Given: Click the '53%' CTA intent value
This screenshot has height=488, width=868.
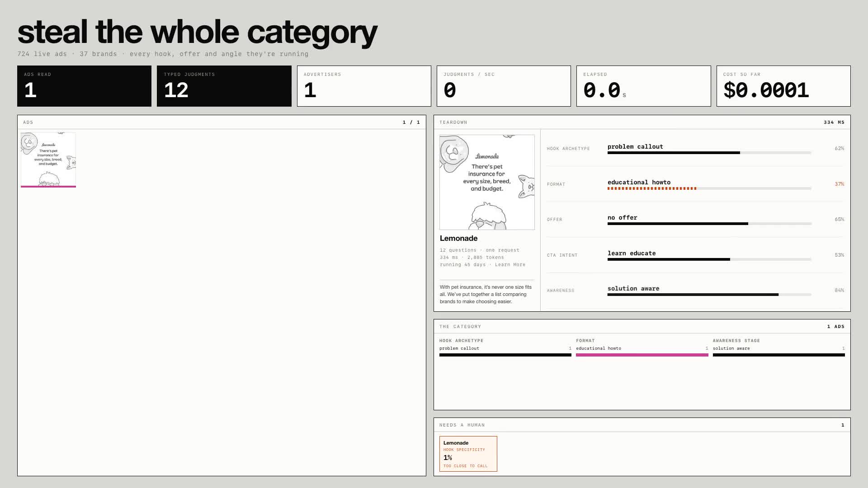Looking at the screenshot, I should [840, 255].
